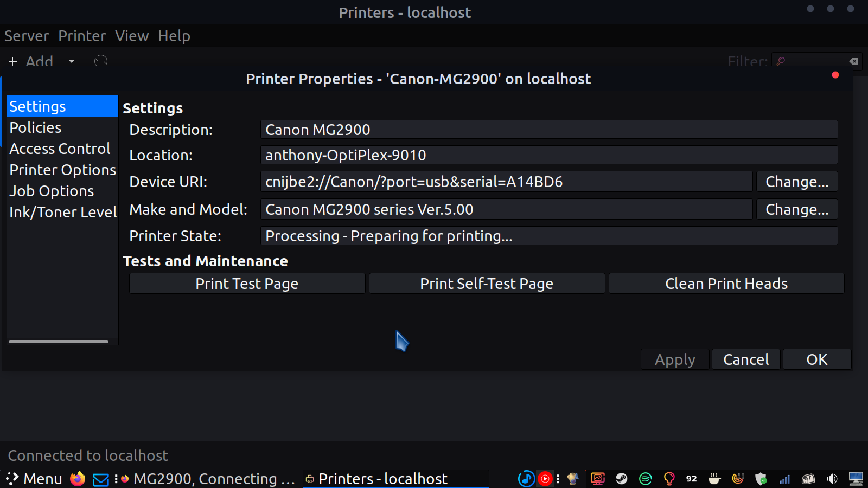Select Policies in the sidebar
Screen dimensions: 868x488
[x=62, y=127]
